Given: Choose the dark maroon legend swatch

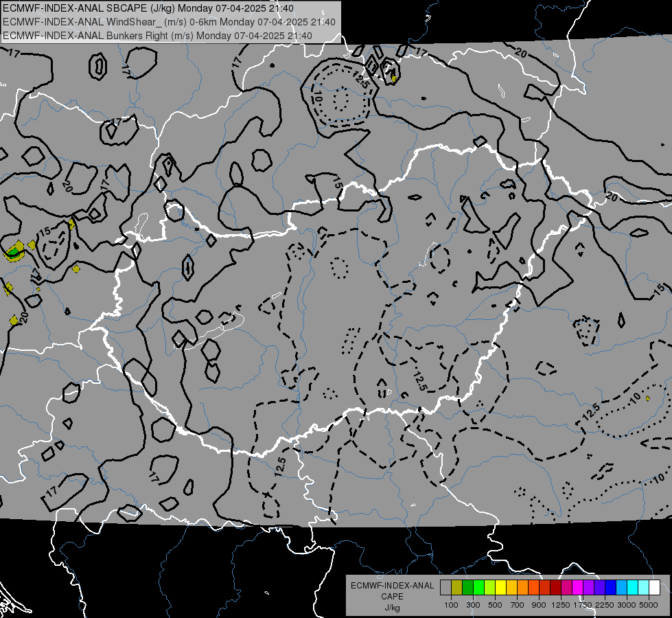Looking at the screenshot, I should pyautogui.click(x=556, y=588).
